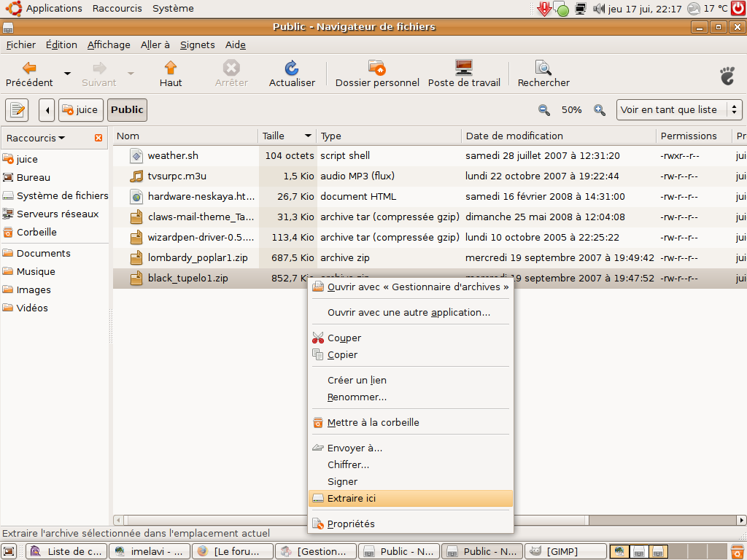
Task: Open Corbeille in the sidebar
Action: 36,232
